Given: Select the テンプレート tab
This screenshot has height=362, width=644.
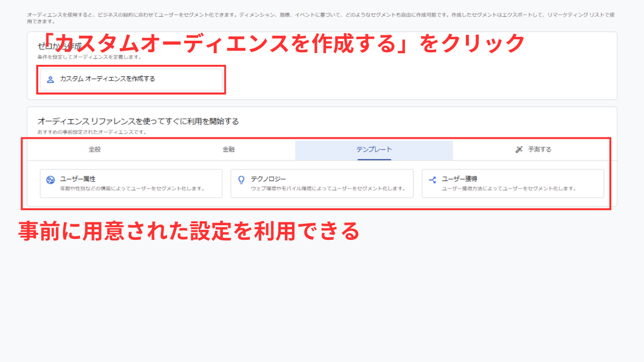Looking at the screenshot, I should tap(374, 149).
